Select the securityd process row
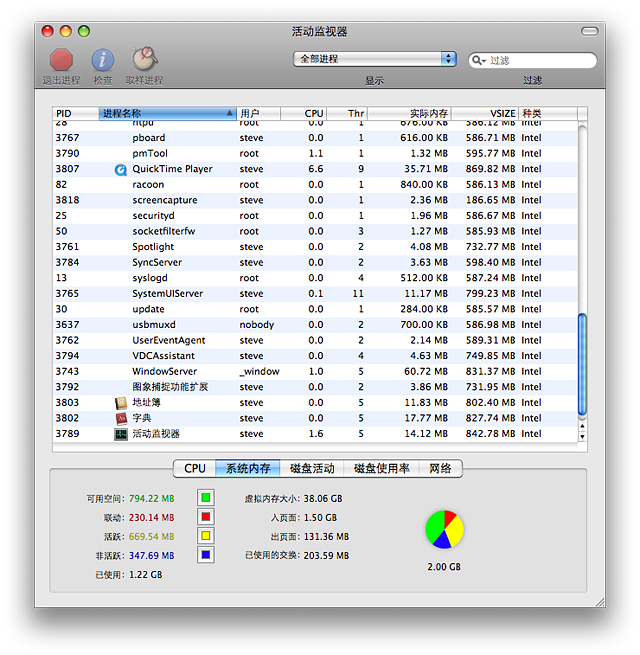The image size is (640, 655). tap(315, 216)
